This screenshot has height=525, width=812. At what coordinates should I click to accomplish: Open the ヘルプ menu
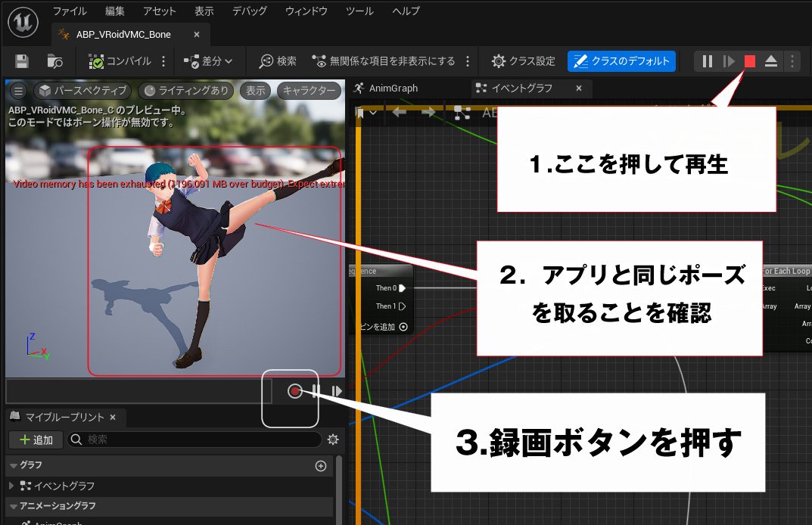[406, 11]
